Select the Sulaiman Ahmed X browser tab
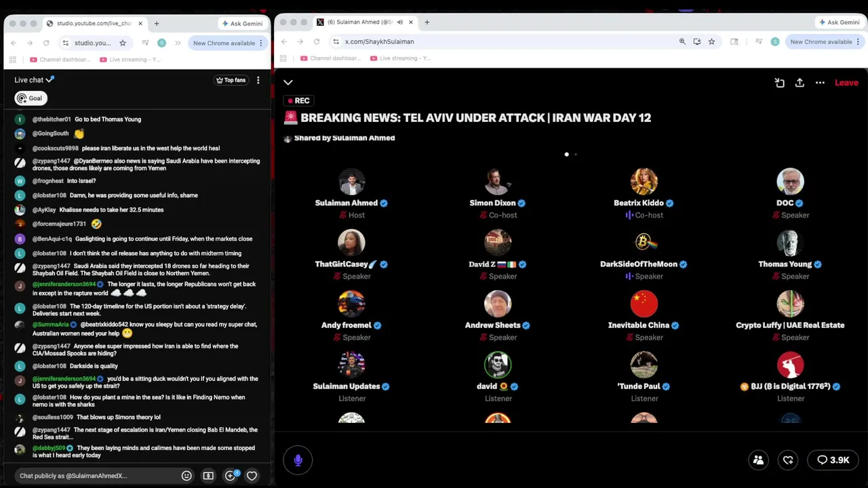 pyautogui.click(x=359, y=22)
